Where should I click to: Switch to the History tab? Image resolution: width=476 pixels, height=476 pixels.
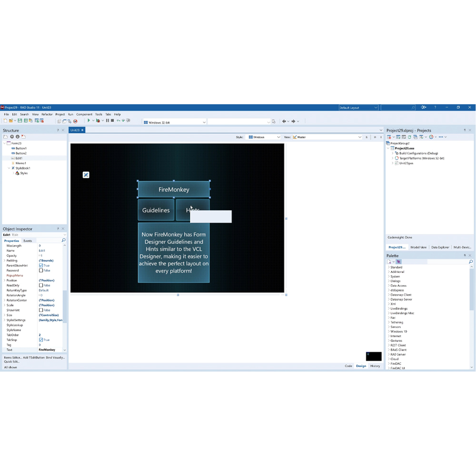[x=375, y=366]
